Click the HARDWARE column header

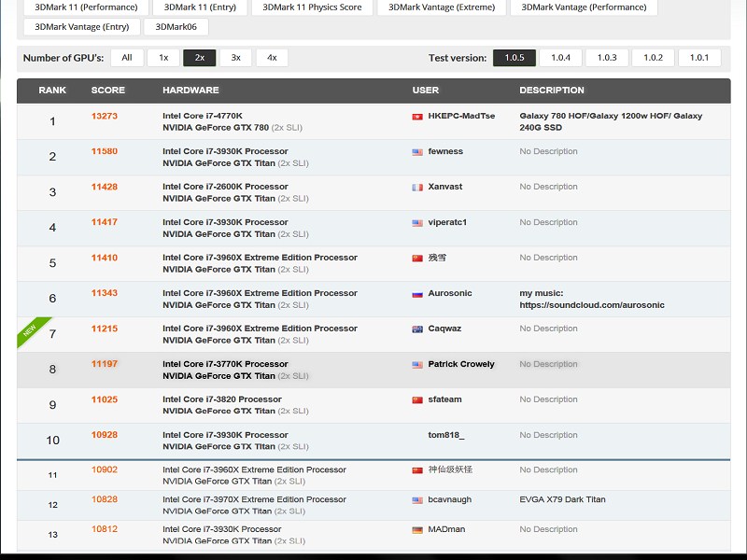(190, 90)
